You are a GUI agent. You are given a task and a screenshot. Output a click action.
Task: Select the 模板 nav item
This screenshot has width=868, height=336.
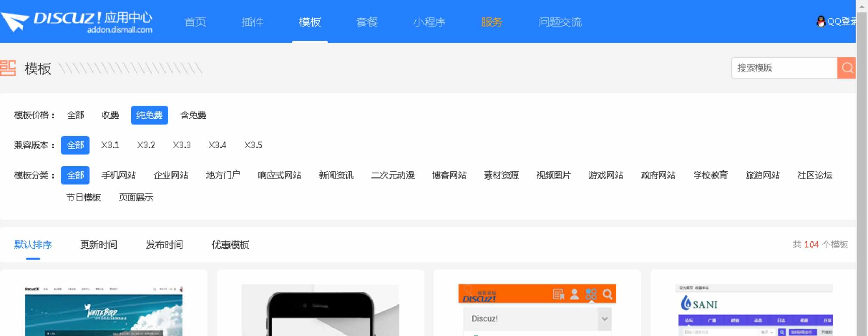310,22
